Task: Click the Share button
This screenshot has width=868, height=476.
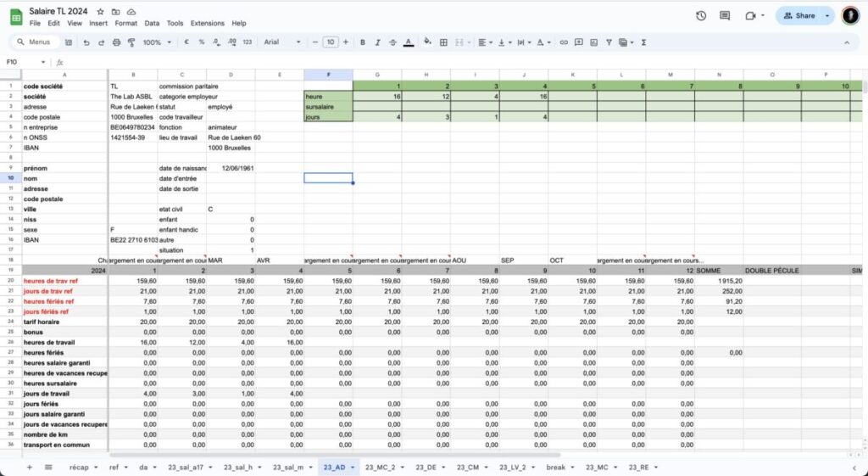Action: [798, 15]
